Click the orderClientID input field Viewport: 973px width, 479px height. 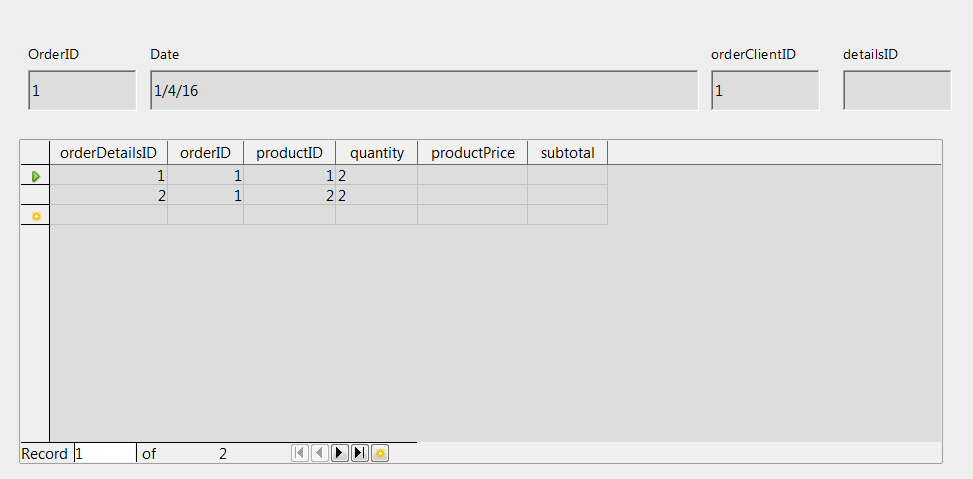[x=765, y=90]
